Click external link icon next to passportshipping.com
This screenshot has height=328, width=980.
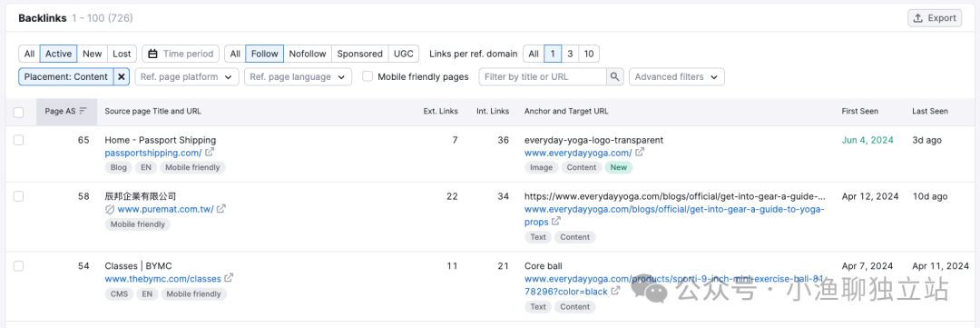tap(210, 152)
